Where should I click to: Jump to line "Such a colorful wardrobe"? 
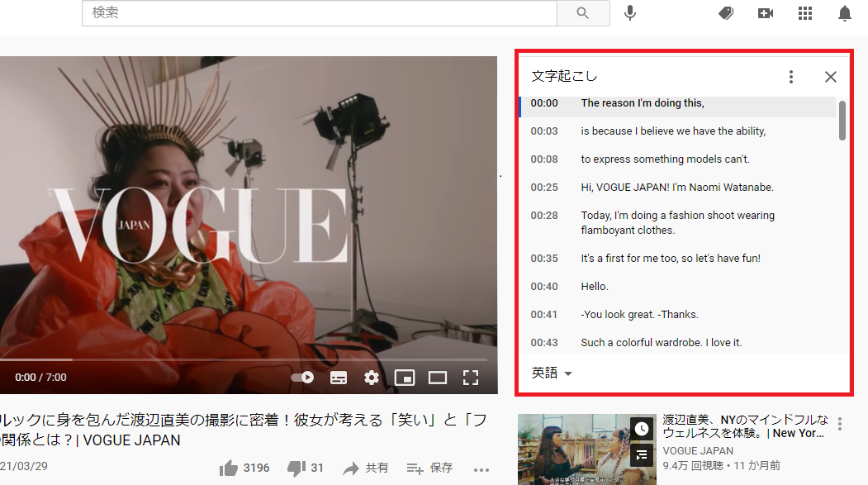(x=678, y=343)
